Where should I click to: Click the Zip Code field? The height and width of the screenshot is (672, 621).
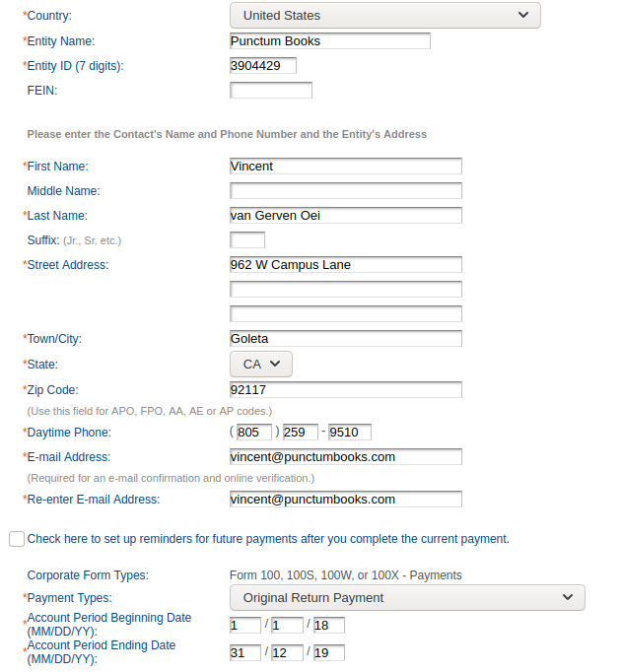coord(345,390)
